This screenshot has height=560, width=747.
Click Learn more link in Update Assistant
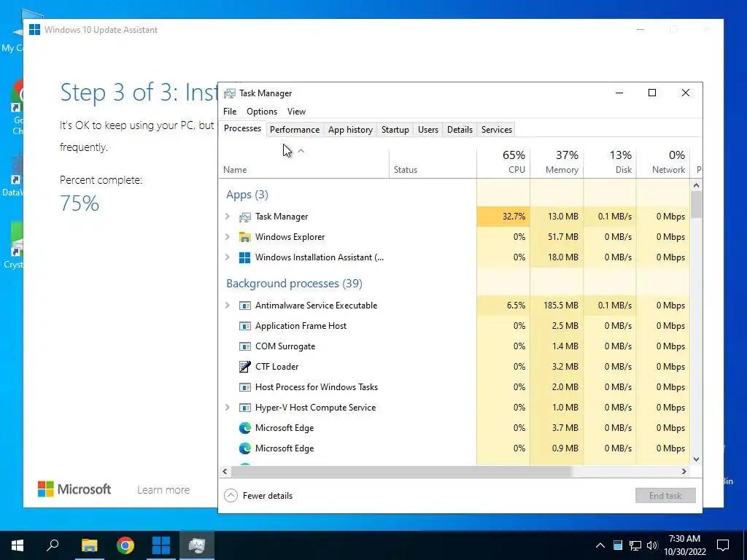click(163, 490)
